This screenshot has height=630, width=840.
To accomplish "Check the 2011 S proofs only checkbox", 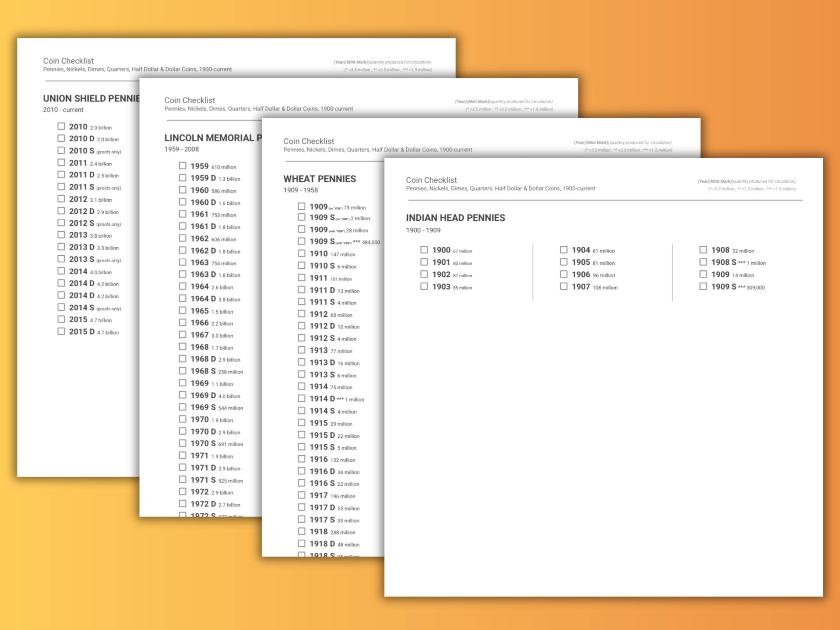I will pyautogui.click(x=61, y=186).
